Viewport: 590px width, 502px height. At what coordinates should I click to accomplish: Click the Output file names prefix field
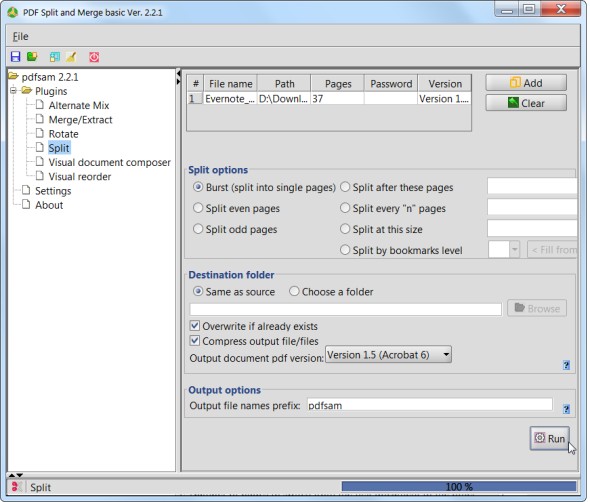click(430, 405)
